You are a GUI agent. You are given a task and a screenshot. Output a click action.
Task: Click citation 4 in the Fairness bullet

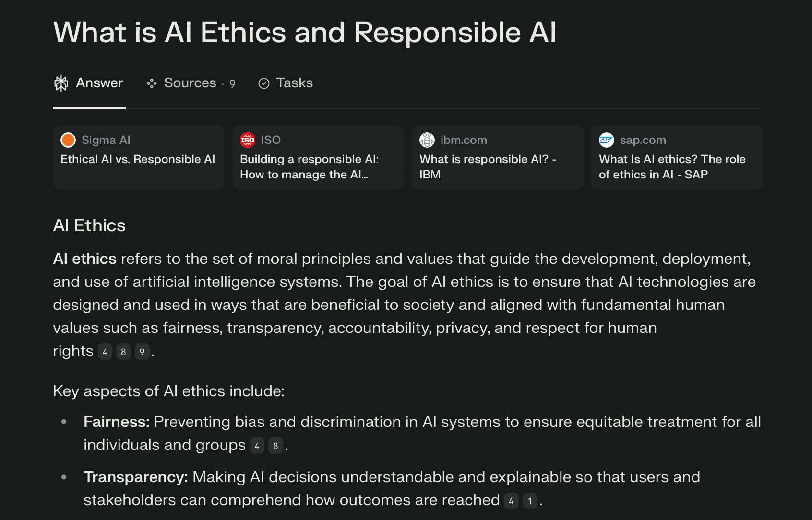[x=257, y=446]
